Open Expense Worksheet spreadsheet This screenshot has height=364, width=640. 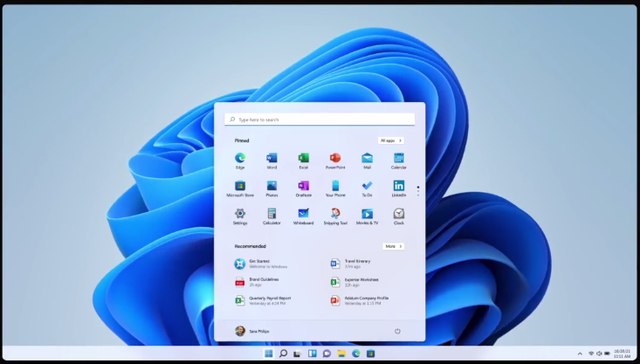354,282
